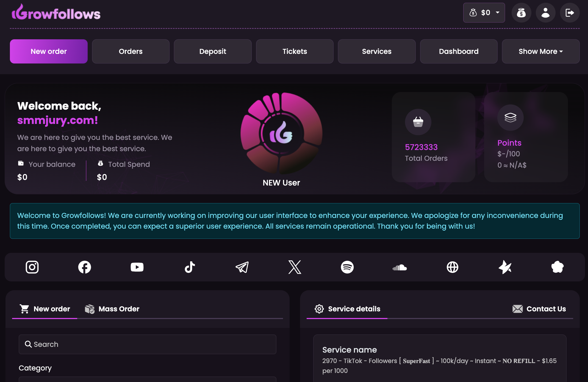Open the Dashboard page
This screenshot has width=588, height=382.
pos(459,51)
